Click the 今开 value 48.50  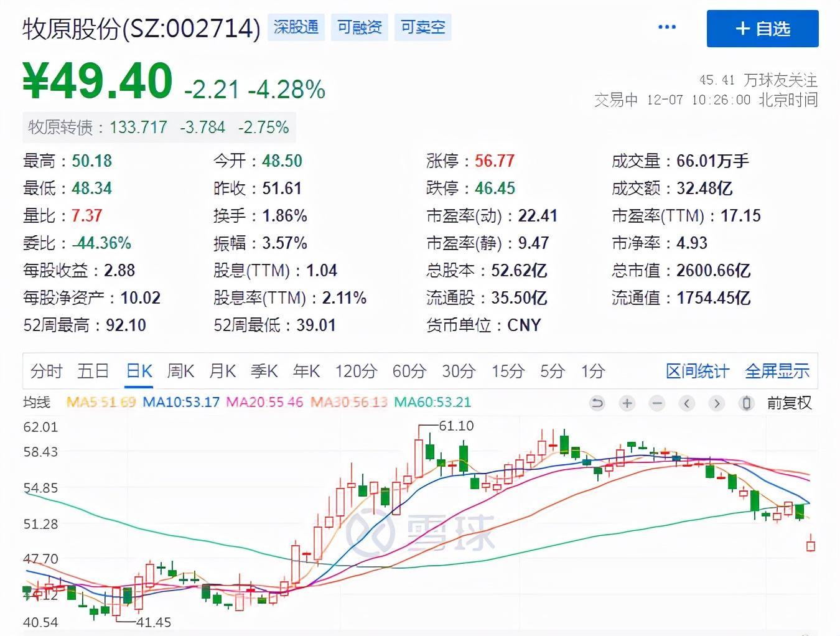tap(282, 161)
